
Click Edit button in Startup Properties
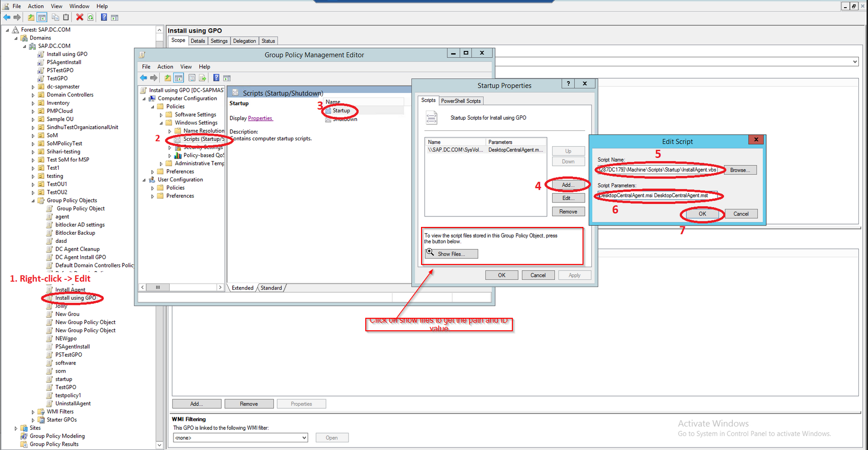pyautogui.click(x=568, y=198)
